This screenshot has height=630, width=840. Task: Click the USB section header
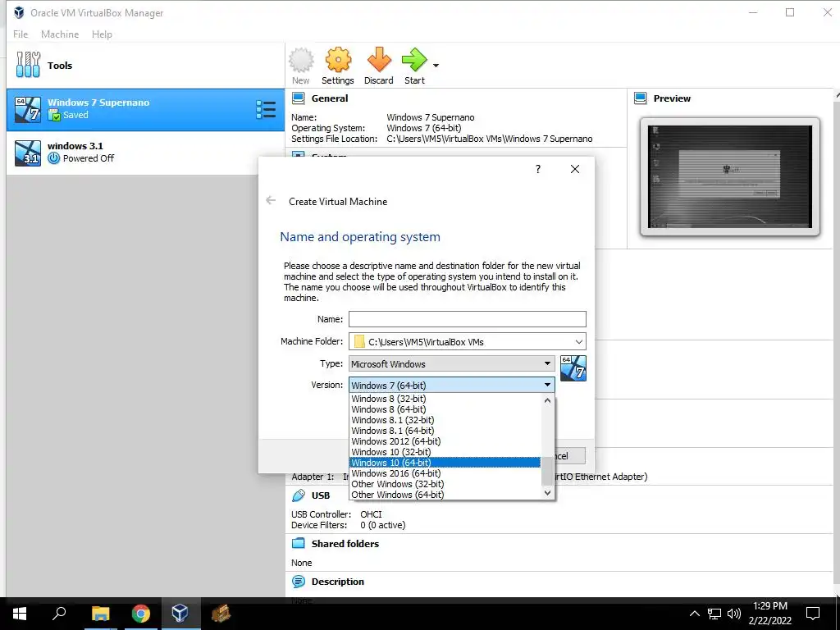(321, 495)
